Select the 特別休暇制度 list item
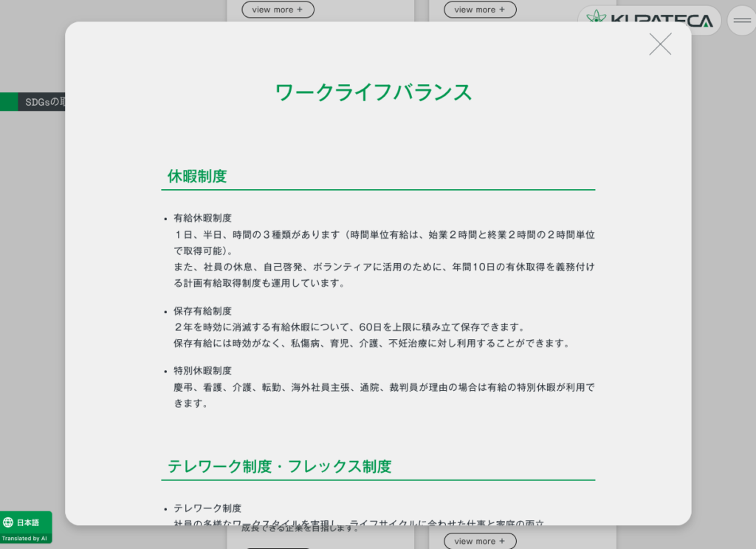The height and width of the screenshot is (549, 756). 202,371
